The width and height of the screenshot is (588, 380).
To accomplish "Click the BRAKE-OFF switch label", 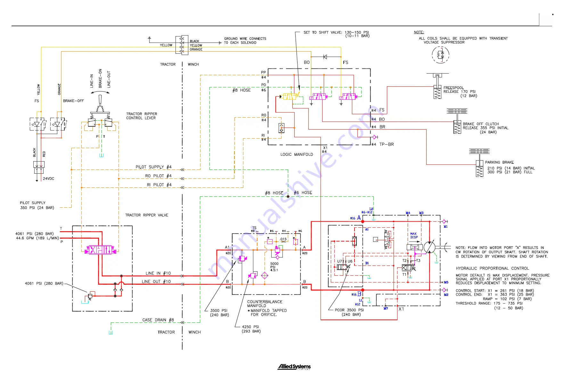I will click(73, 101).
